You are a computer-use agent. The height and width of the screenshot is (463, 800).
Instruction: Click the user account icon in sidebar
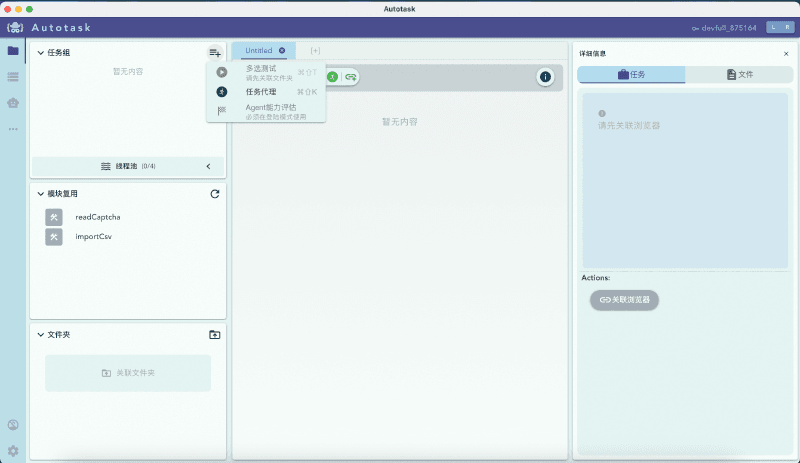[13, 426]
